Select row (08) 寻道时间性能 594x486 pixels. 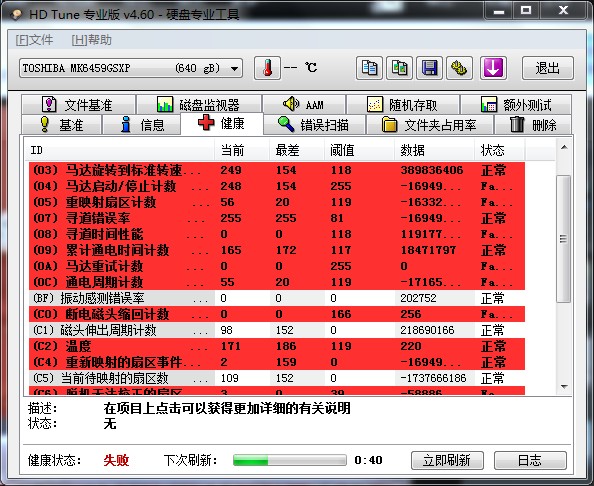pos(277,234)
